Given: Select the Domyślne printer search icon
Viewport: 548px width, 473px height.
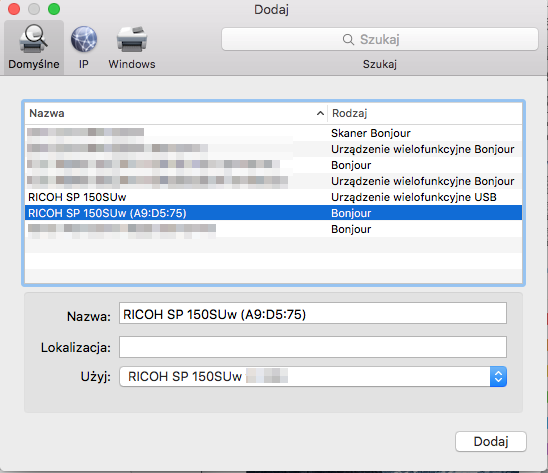Looking at the screenshot, I should coord(34,39).
